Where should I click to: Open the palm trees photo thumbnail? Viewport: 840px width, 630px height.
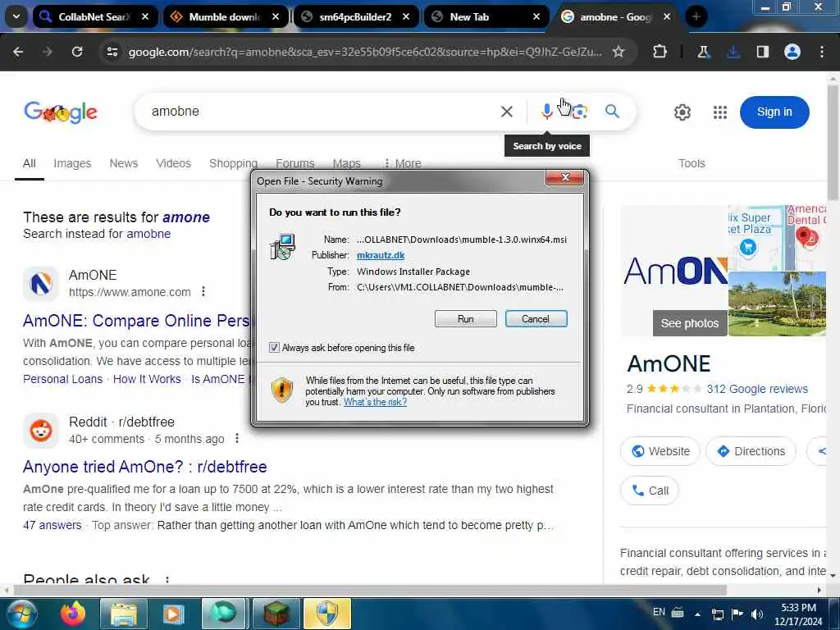pyautogui.click(x=777, y=304)
